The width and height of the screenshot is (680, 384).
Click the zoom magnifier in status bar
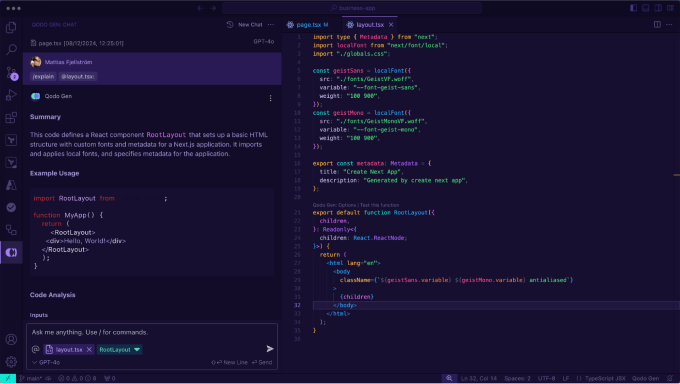pos(449,378)
